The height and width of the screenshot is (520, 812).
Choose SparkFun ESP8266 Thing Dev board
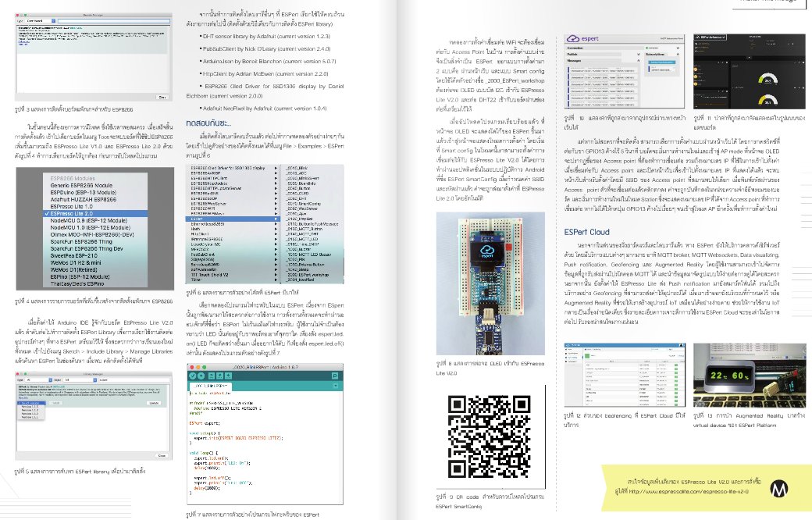coord(95,248)
